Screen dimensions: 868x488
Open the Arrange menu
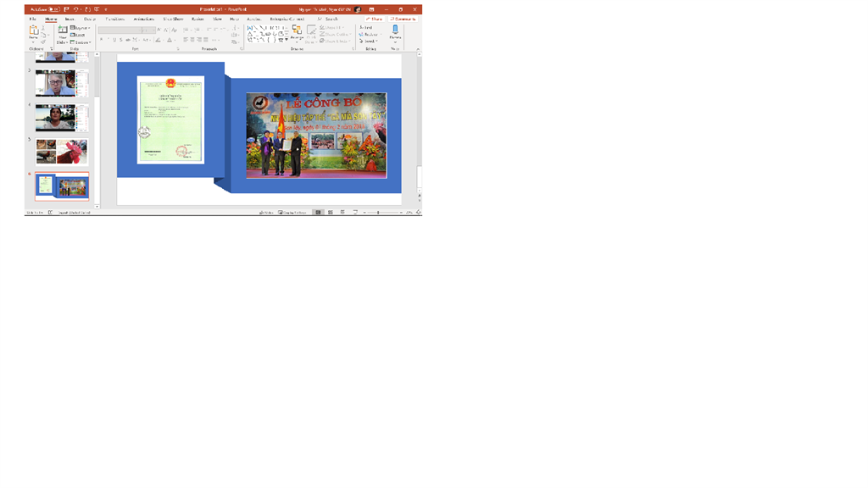(x=298, y=33)
